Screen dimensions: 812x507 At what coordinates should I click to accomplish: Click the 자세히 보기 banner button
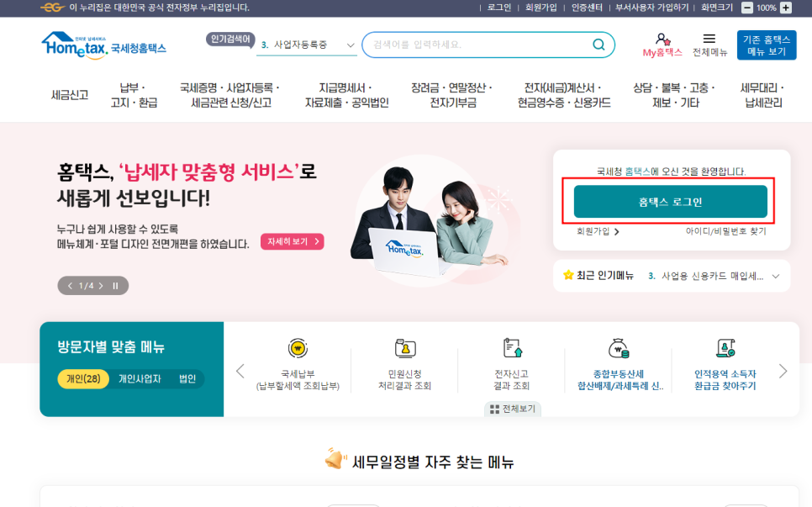292,241
